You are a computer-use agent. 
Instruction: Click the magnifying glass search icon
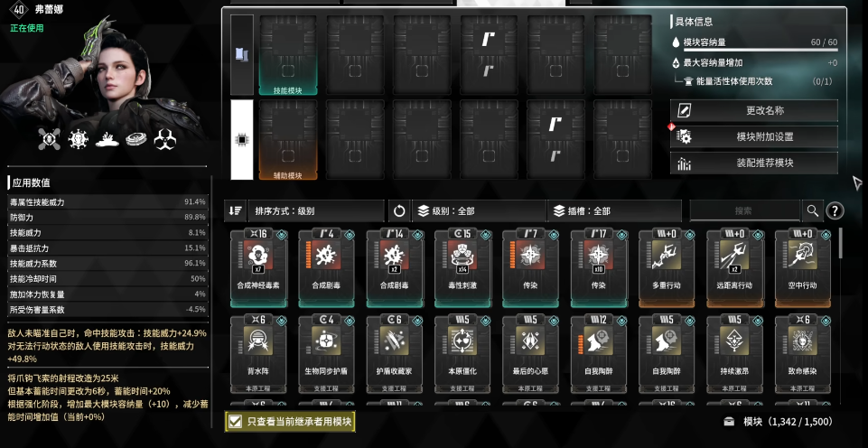click(813, 211)
